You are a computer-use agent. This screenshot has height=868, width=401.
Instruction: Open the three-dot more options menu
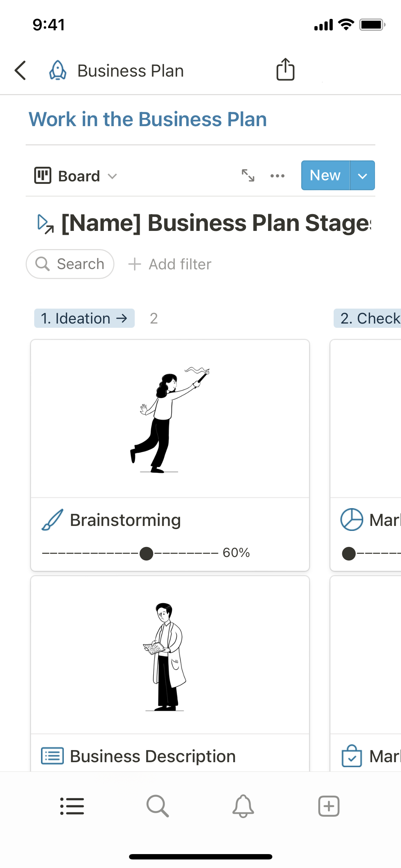point(277,176)
